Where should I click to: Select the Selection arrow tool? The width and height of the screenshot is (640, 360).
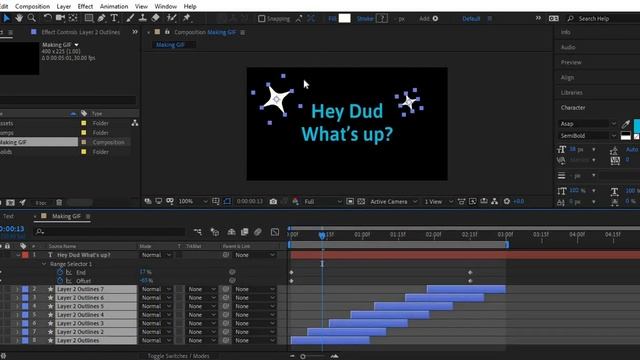(x=7, y=18)
